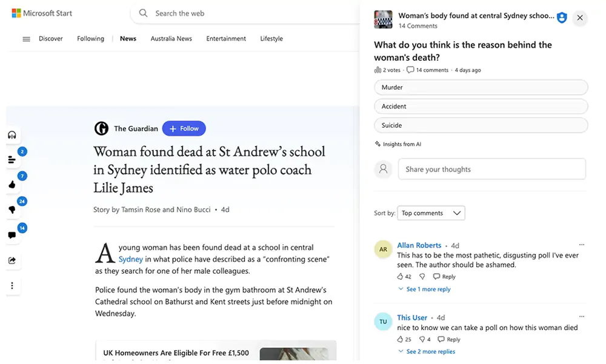Click the thumbs-down dislike icon in the sidebar
The width and height of the screenshot is (606, 364).
tap(12, 210)
